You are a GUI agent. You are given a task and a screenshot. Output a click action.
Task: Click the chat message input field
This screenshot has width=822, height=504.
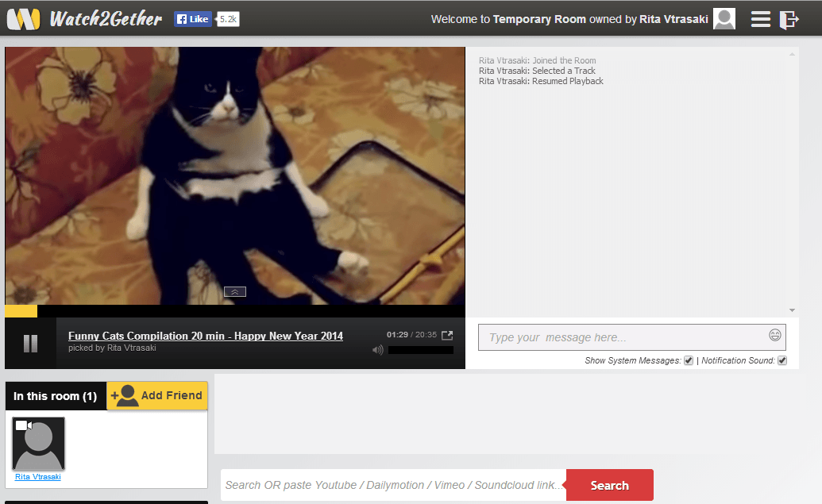click(x=631, y=337)
